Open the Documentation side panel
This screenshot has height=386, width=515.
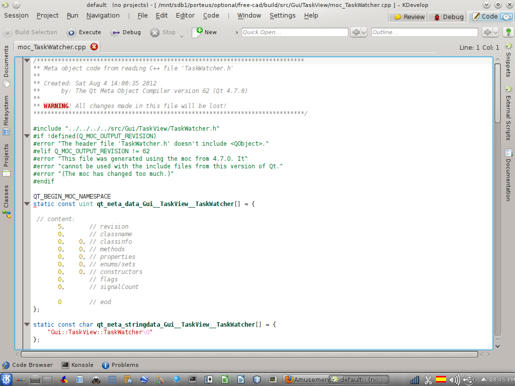(509, 175)
